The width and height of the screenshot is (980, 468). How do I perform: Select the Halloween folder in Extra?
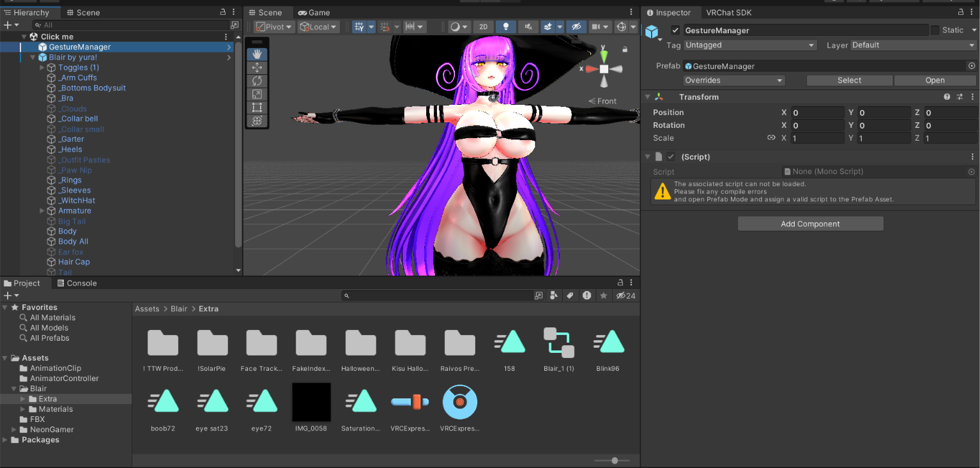tap(360, 350)
